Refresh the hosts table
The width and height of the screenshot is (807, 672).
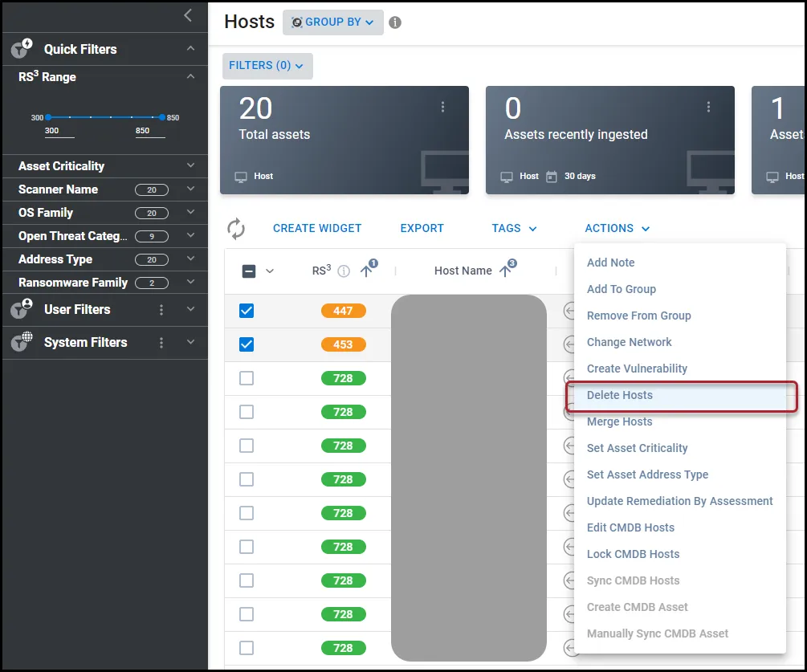(x=236, y=229)
